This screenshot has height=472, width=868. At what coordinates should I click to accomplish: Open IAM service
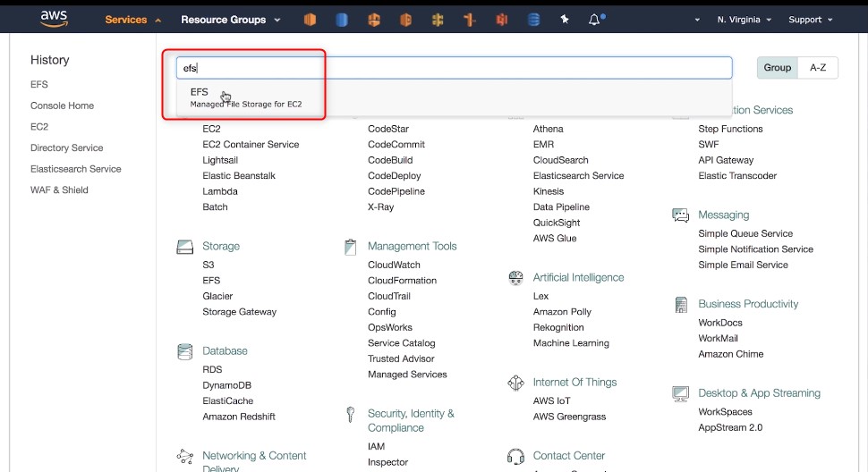(376, 447)
